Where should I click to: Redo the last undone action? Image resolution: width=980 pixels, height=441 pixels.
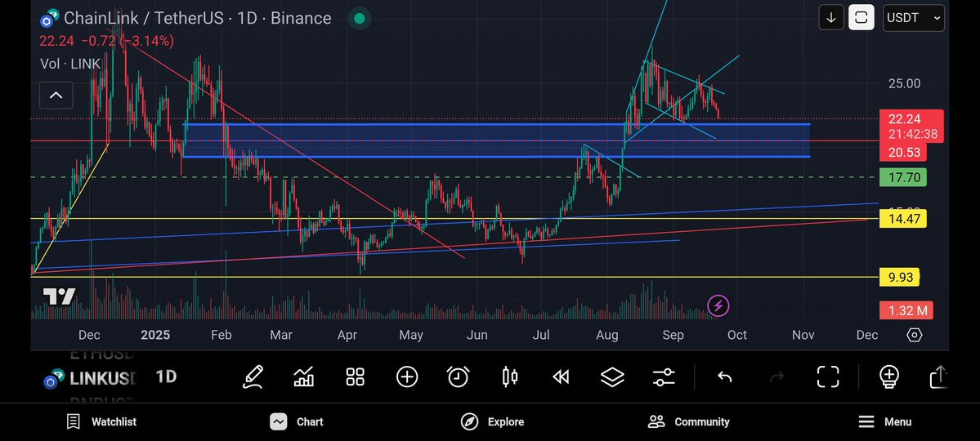(776, 376)
